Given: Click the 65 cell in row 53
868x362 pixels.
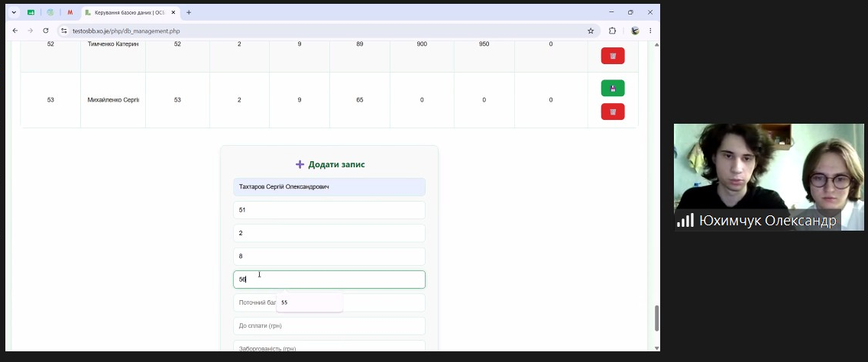Looking at the screenshot, I should pyautogui.click(x=360, y=99).
